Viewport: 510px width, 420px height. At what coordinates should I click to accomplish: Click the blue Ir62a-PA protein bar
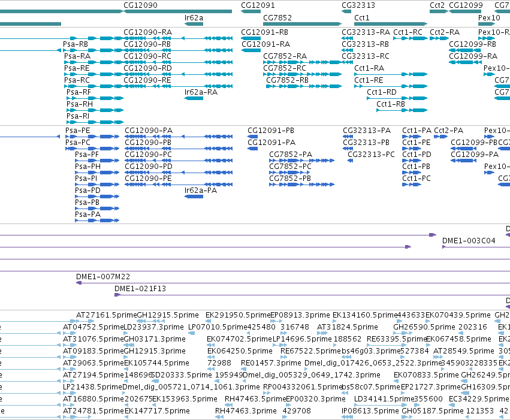[x=194, y=197]
